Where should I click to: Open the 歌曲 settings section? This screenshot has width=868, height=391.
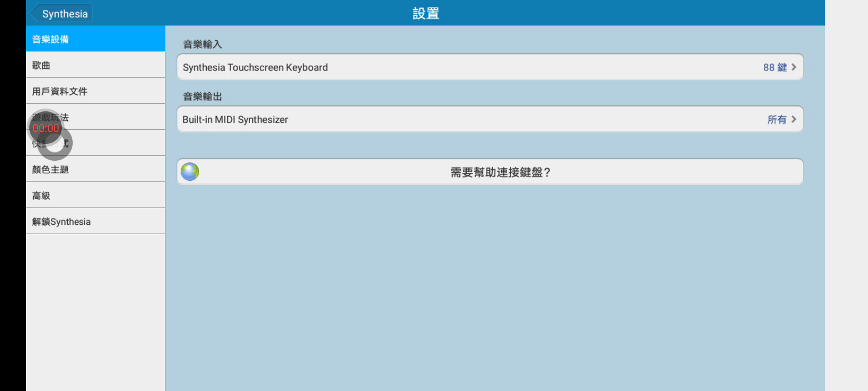point(95,65)
